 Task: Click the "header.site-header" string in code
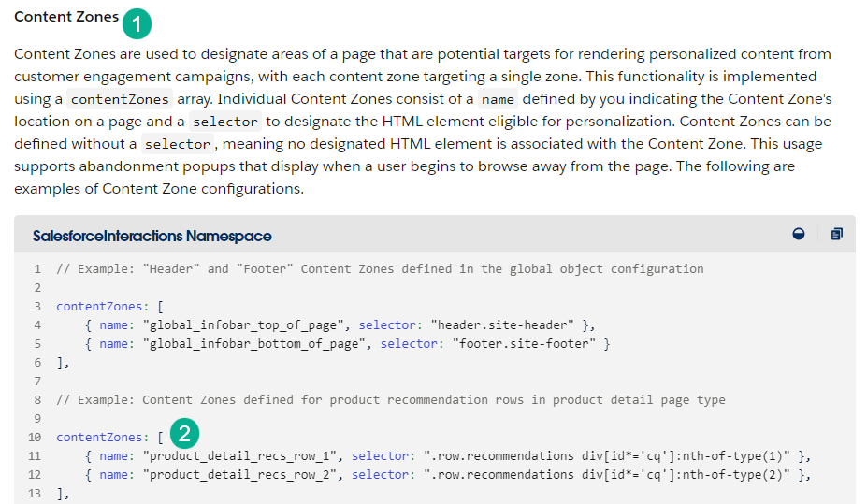pos(502,324)
